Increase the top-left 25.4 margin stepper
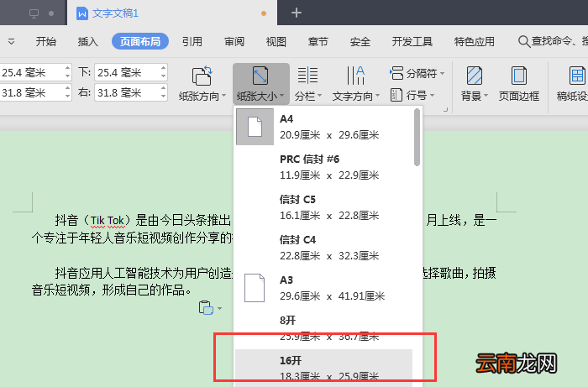 (67, 68)
